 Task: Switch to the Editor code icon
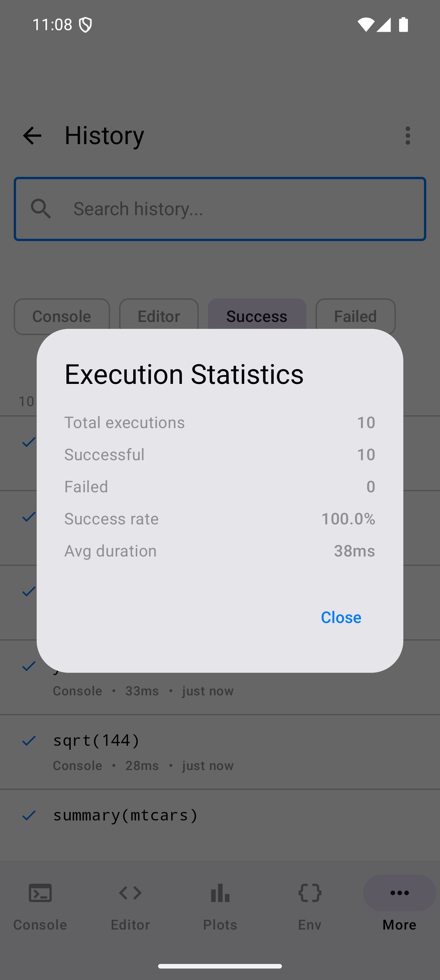(x=130, y=893)
